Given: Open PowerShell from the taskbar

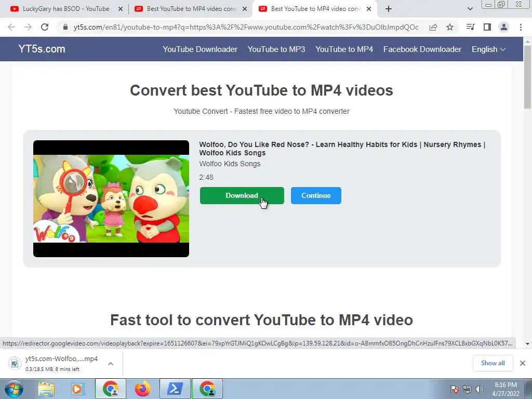Looking at the screenshot, I should point(175,389).
